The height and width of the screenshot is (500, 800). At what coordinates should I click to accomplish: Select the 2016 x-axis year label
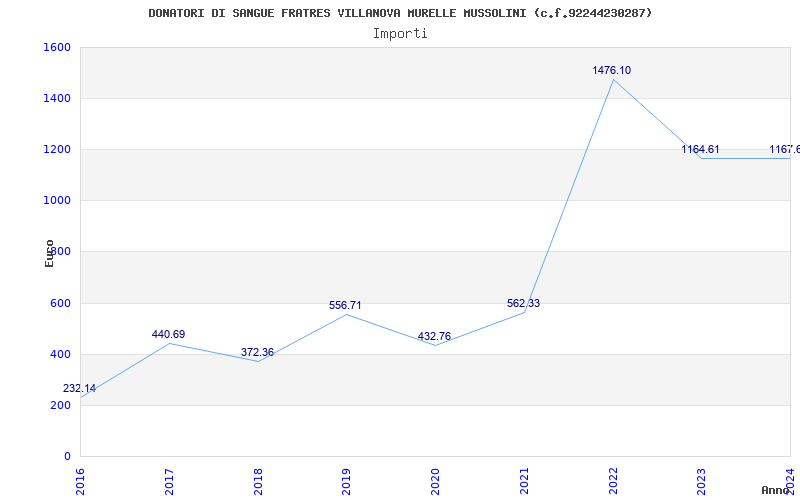[81, 479]
